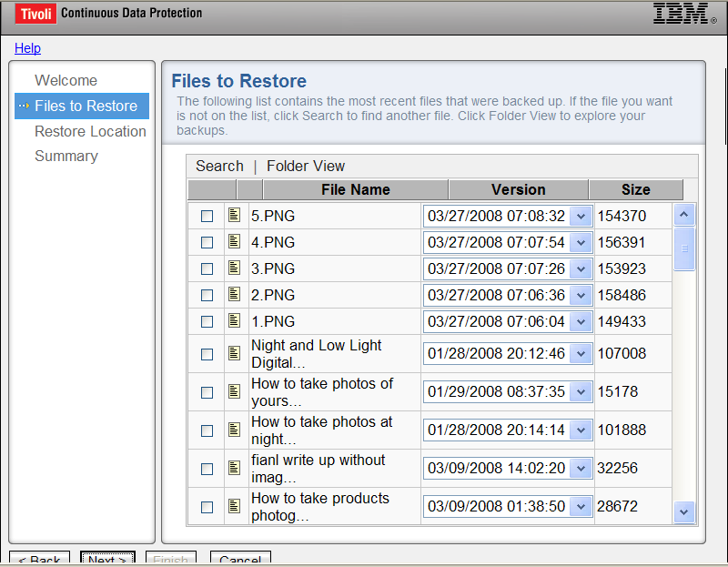Click the file name 5.PNG
The width and height of the screenshot is (728, 567).
[x=273, y=216]
